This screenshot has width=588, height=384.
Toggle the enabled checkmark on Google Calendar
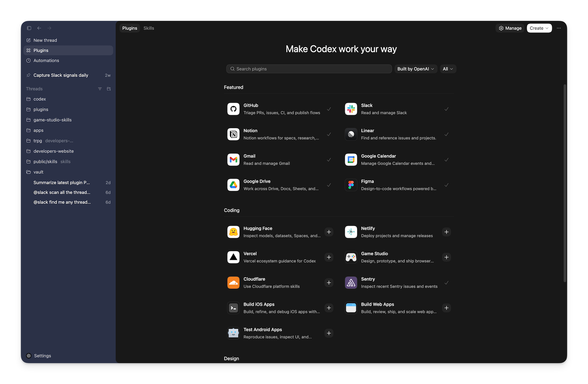pos(447,159)
